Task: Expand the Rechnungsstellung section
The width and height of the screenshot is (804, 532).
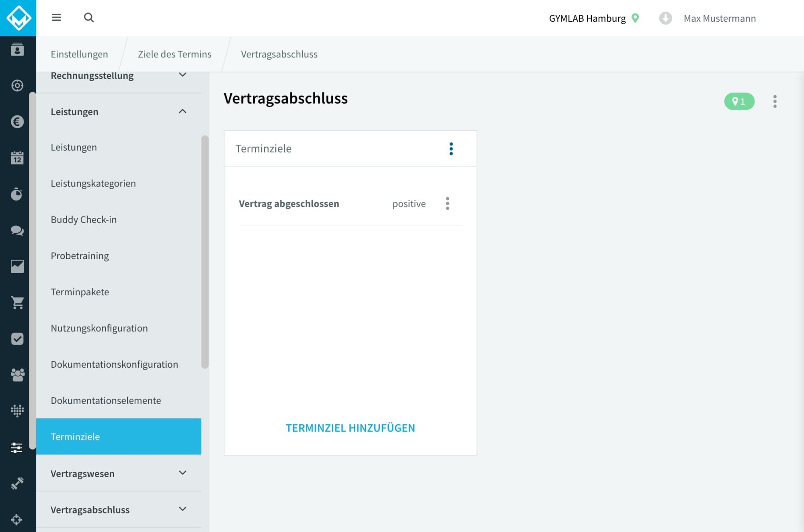Action: [x=183, y=75]
